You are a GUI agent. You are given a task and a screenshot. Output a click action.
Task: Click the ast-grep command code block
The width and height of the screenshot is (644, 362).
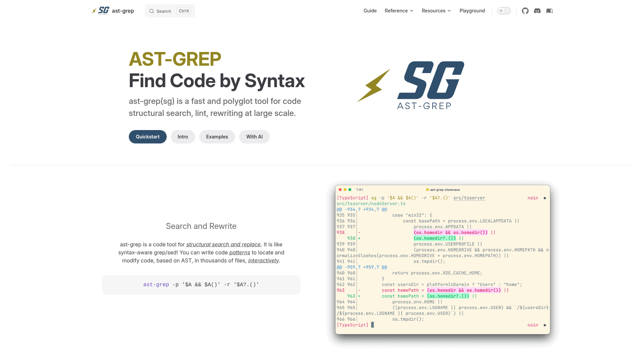click(201, 285)
